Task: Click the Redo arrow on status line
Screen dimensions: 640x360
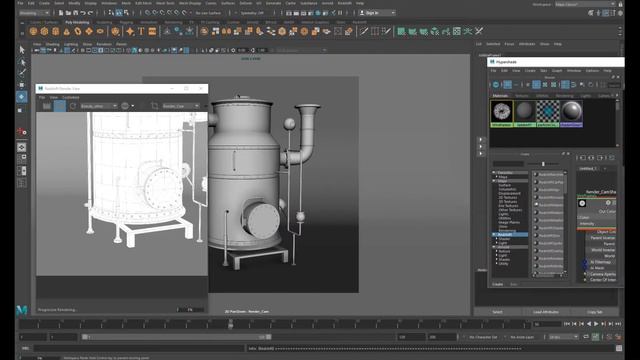Action: (91, 13)
